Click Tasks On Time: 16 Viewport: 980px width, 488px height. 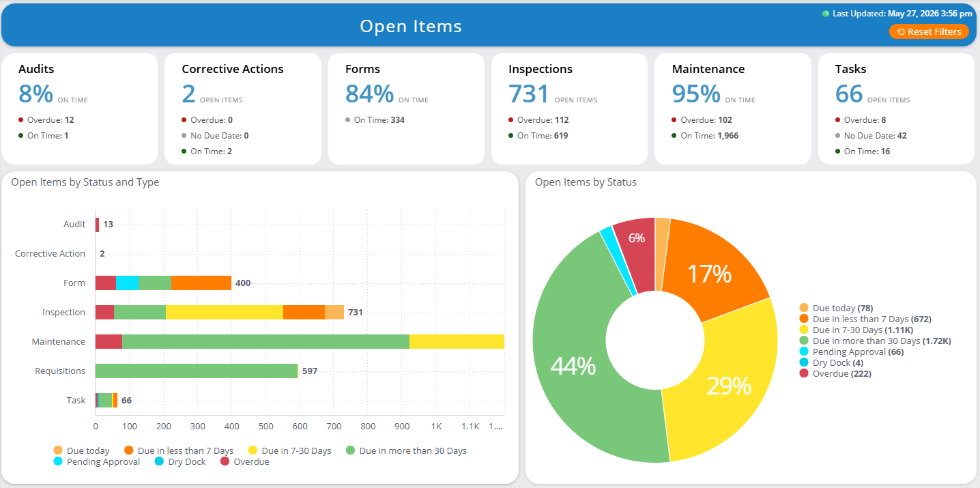point(863,152)
